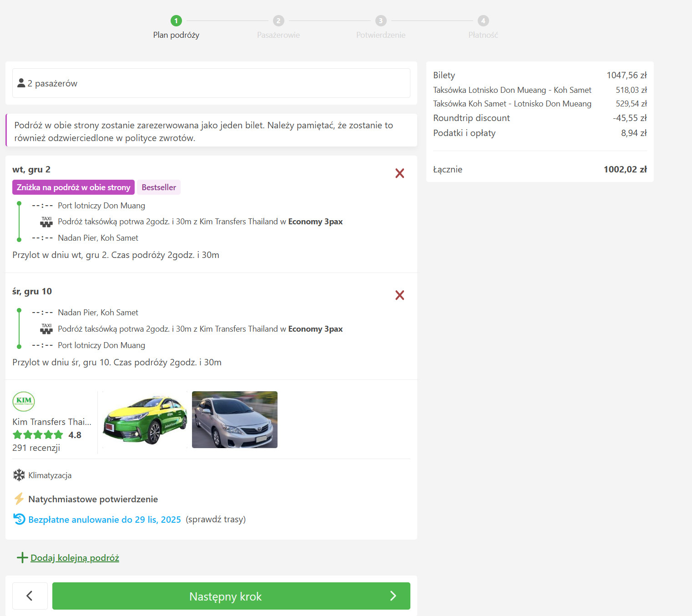View the green-yellow taxi photo
The height and width of the screenshot is (616, 692).
[x=145, y=420]
